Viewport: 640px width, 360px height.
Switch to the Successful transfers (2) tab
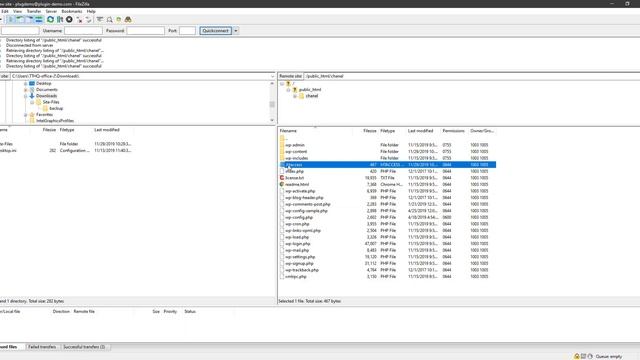pyautogui.click(x=84, y=347)
